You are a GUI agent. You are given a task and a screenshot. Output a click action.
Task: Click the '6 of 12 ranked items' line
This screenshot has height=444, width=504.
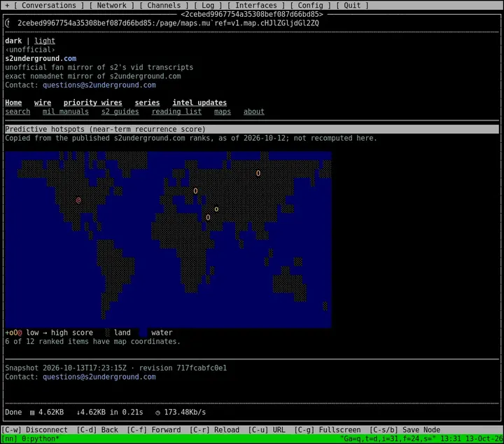(93, 342)
